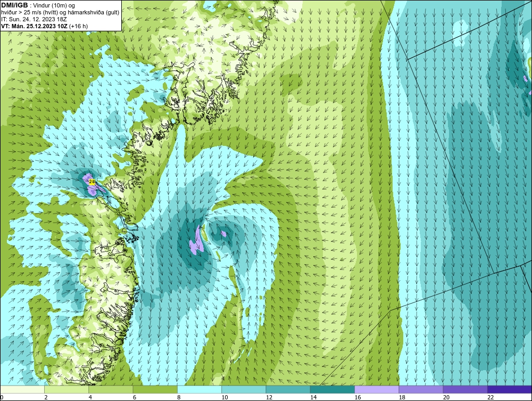This screenshot has height=401, width=532.
Task: Select the above 22 m/s dark purple swatch
Action: pyautogui.click(x=510, y=389)
